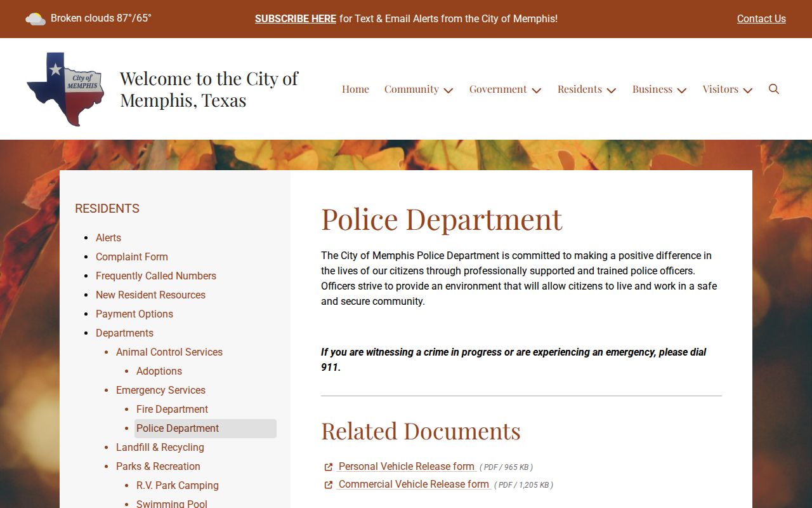The height and width of the screenshot is (508, 812).
Task: Expand the Visitors dropdown chevron
Action: pyautogui.click(x=748, y=90)
